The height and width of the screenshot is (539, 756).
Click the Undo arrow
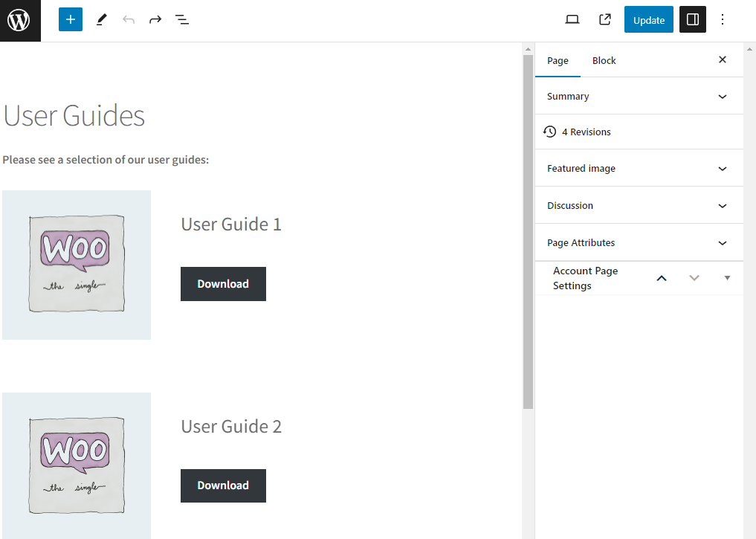[129, 20]
